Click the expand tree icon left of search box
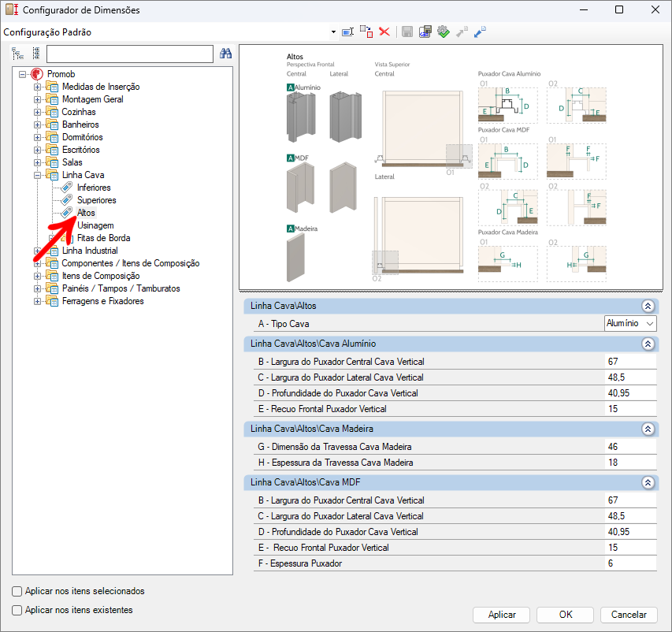 point(17,54)
